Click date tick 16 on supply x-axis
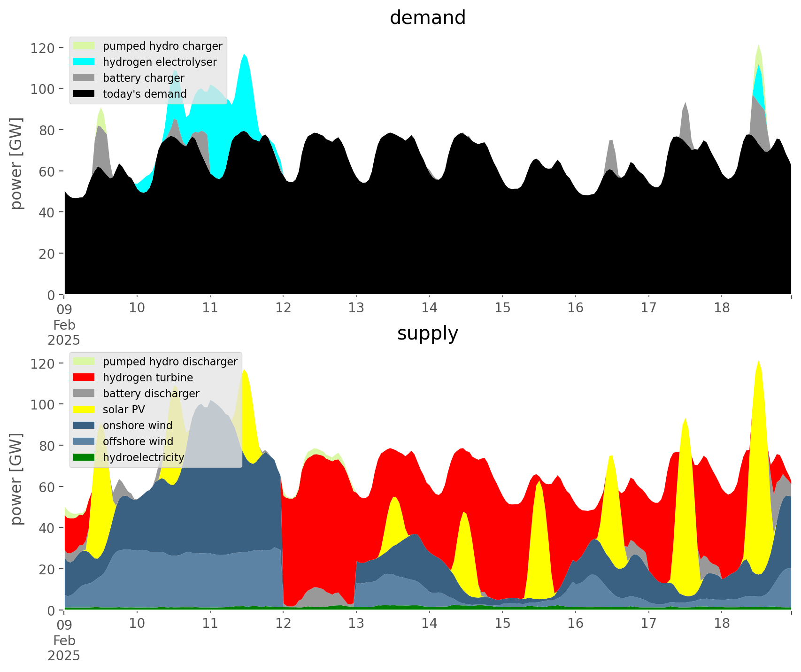Image resolution: width=801 pixels, height=672 pixels. click(576, 624)
